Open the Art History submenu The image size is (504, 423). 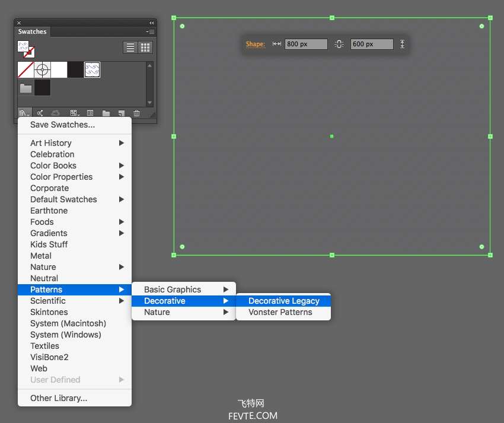(75, 143)
